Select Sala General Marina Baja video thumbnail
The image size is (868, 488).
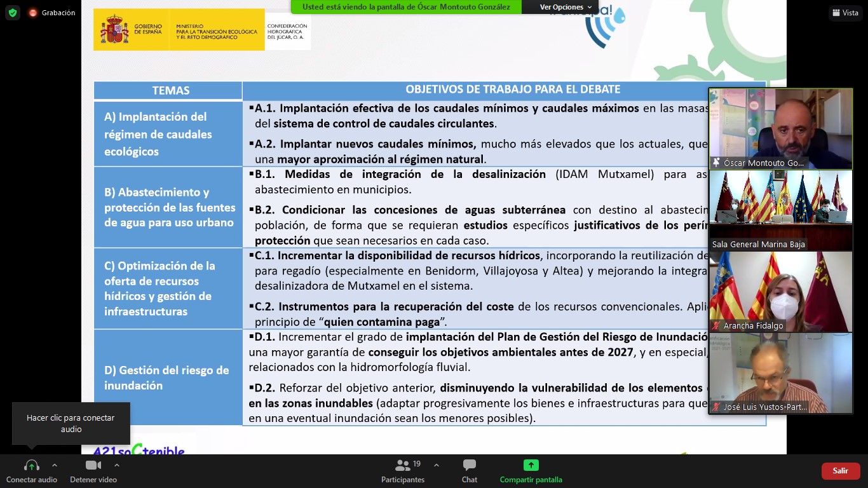(x=780, y=210)
